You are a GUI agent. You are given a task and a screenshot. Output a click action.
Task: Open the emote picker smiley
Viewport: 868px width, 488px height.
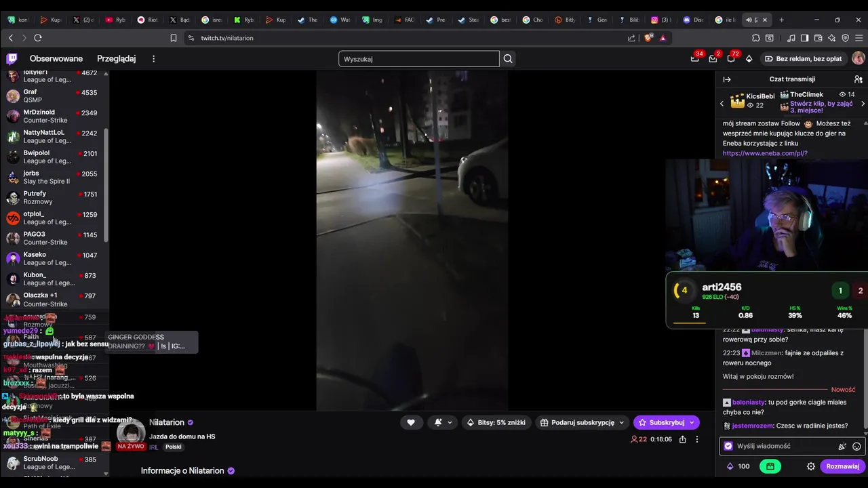click(x=856, y=447)
